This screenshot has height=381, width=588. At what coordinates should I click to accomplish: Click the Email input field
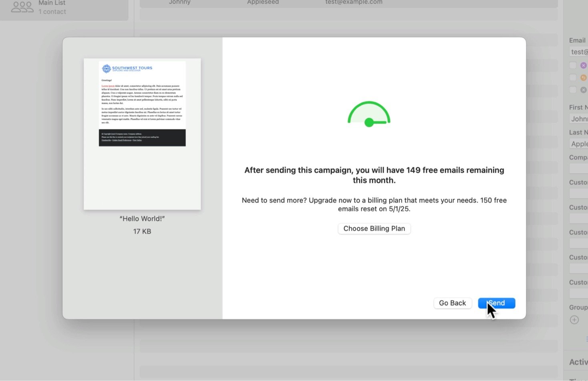579,52
